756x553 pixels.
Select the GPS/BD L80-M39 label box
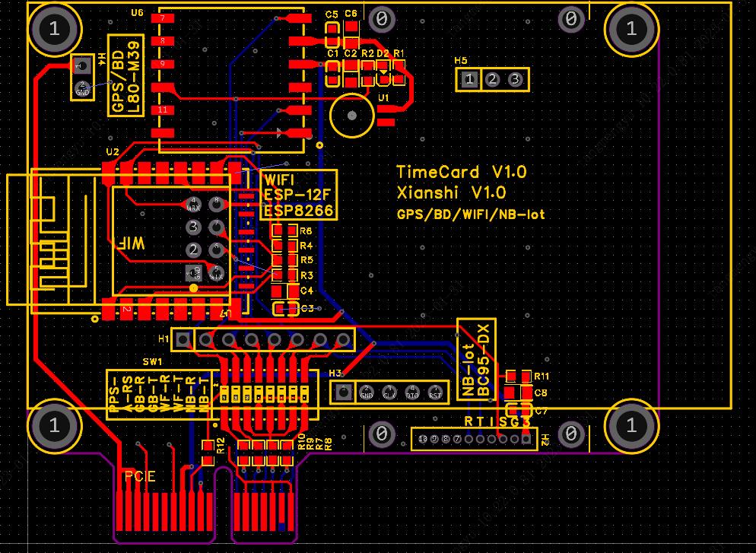click(125, 75)
